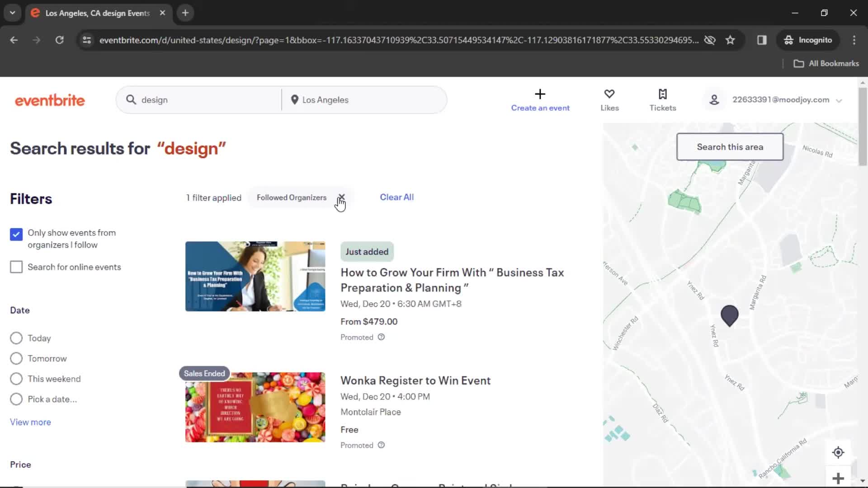Click Montclair Place venue text
The width and height of the screenshot is (868, 488).
(x=371, y=412)
